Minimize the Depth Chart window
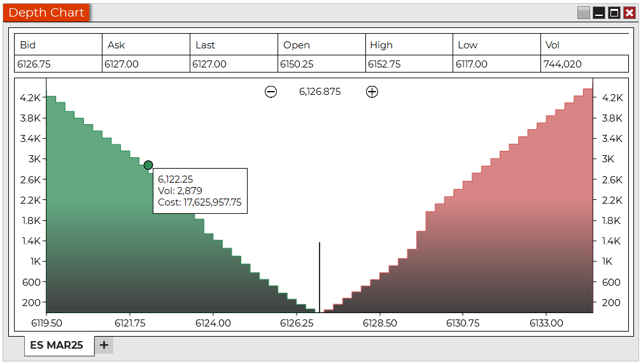This screenshot has width=641, height=364. tap(599, 13)
